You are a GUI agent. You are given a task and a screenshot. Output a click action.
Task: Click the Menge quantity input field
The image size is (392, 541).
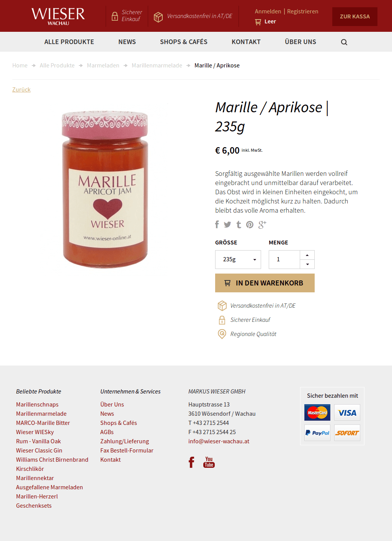[284, 259]
